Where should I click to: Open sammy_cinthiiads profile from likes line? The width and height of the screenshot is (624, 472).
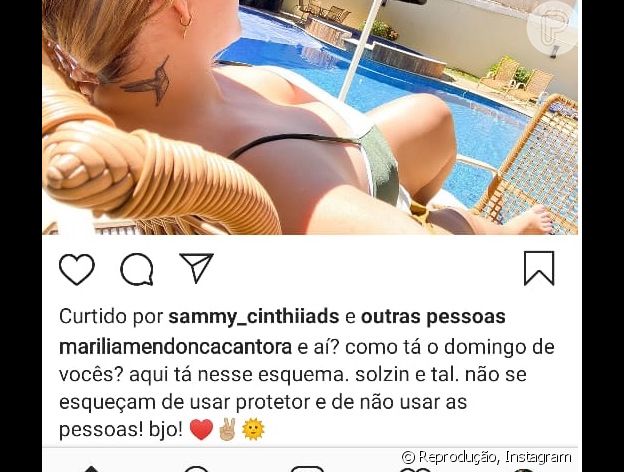(254, 317)
